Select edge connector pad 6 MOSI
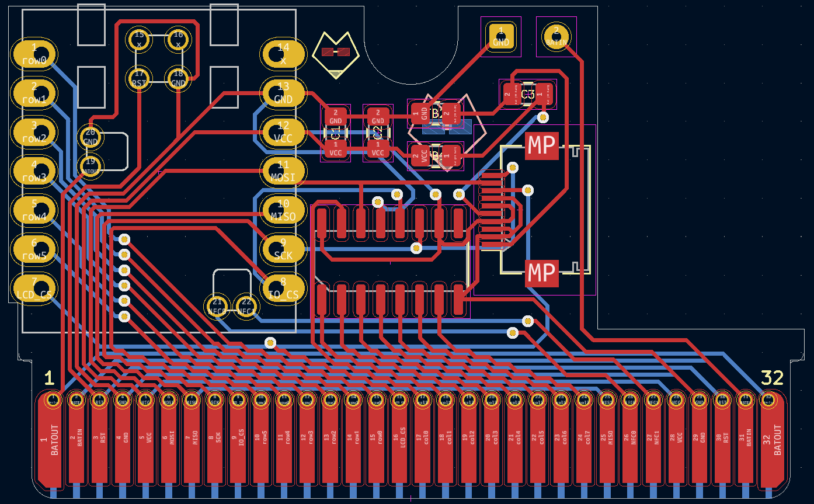Viewport: 814px width, 504px height. coord(168,439)
